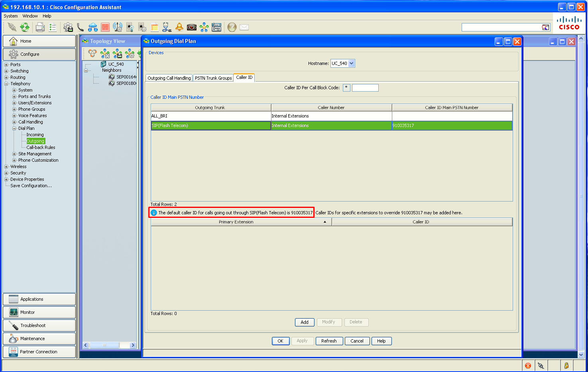Open the Troubleshoot panel button
The height and width of the screenshot is (372, 588).
[39, 325]
